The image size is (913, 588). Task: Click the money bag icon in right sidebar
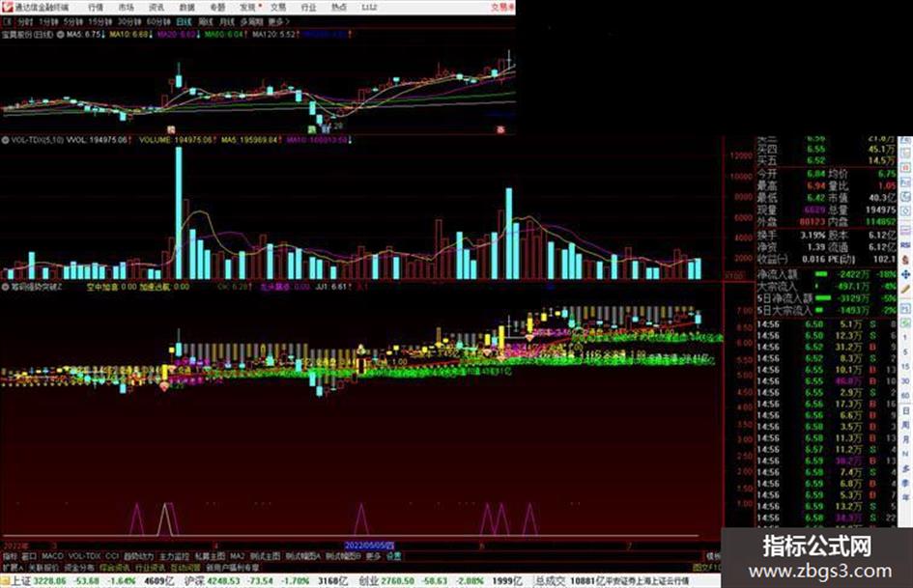(905, 260)
